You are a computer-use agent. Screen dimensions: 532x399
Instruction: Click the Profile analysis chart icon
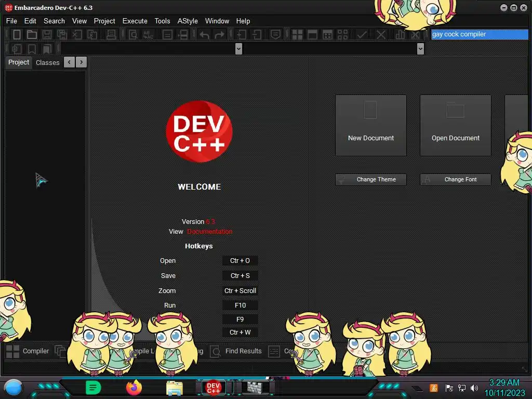[x=400, y=34]
